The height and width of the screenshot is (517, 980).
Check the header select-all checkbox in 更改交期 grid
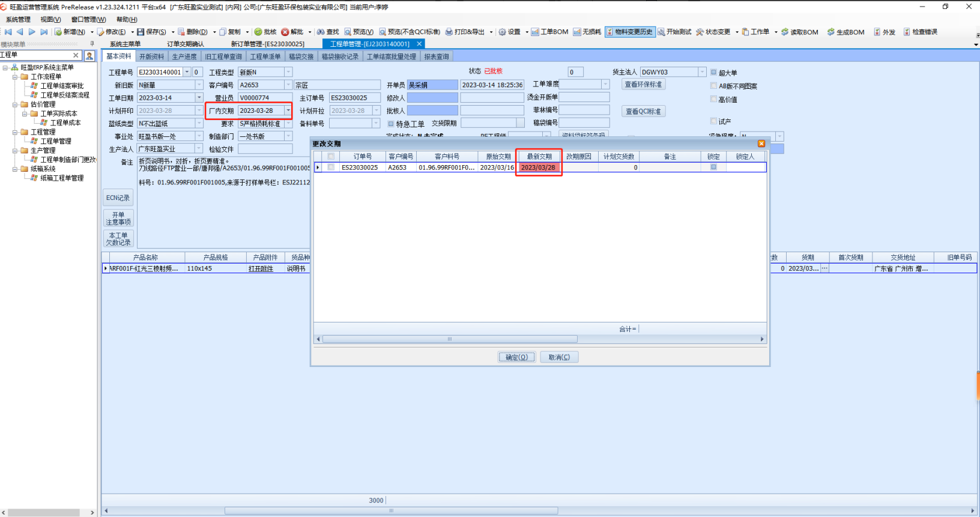(331, 156)
